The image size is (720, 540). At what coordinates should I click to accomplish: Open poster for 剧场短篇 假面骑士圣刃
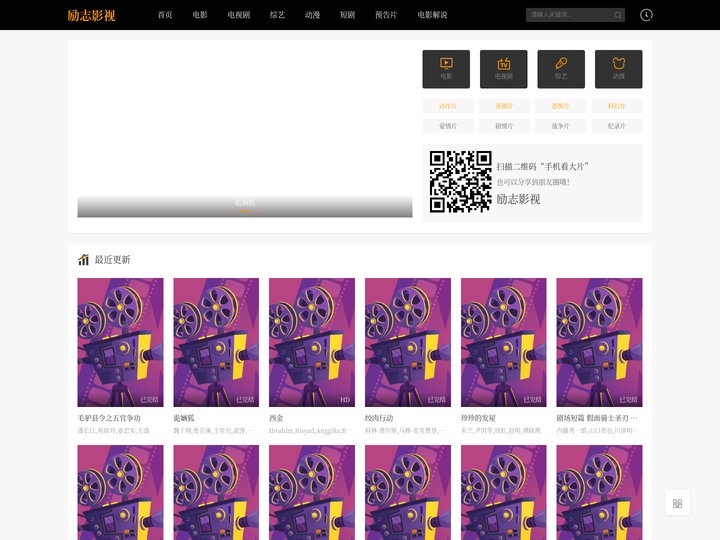[599, 342]
